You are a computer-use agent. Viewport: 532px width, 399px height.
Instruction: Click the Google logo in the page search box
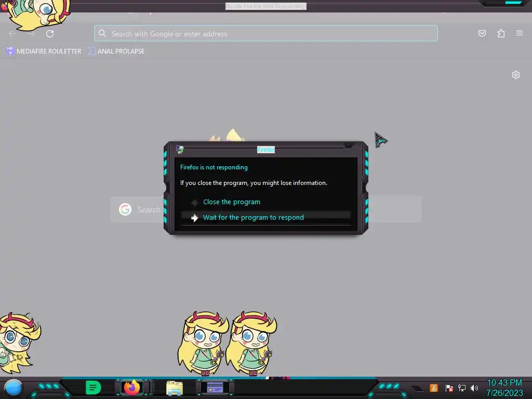point(125,209)
